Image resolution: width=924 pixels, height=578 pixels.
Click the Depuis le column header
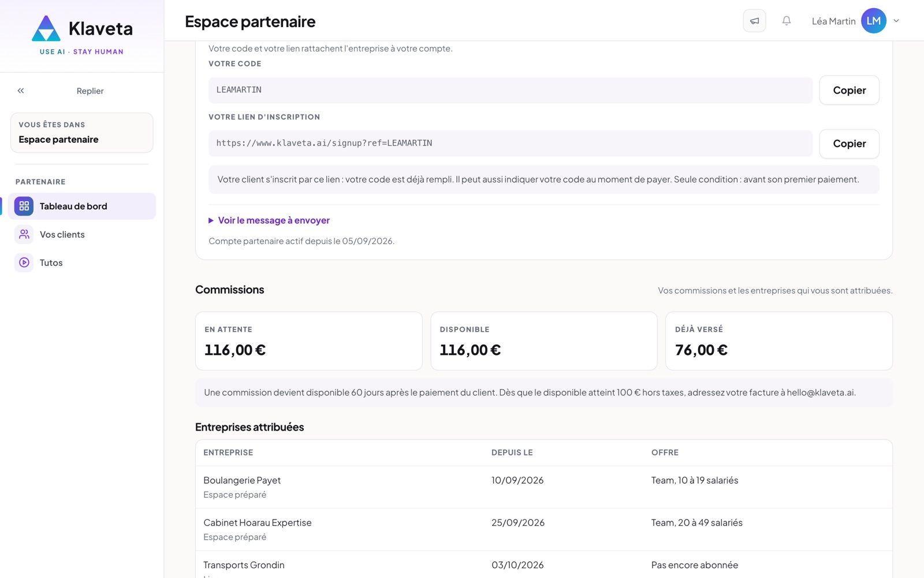pyautogui.click(x=512, y=453)
